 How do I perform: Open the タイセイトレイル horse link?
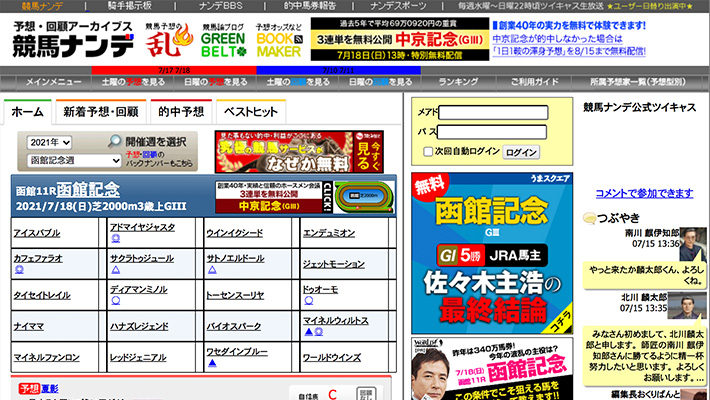tap(42, 295)
